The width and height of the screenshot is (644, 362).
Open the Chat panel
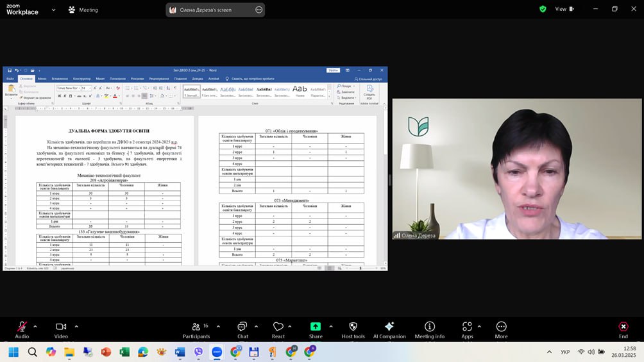tap(242, 327)
